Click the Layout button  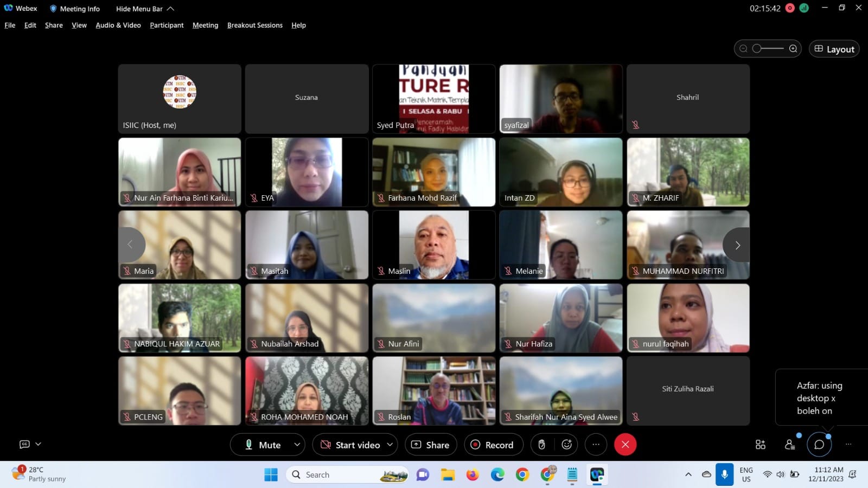pos(834,49)
